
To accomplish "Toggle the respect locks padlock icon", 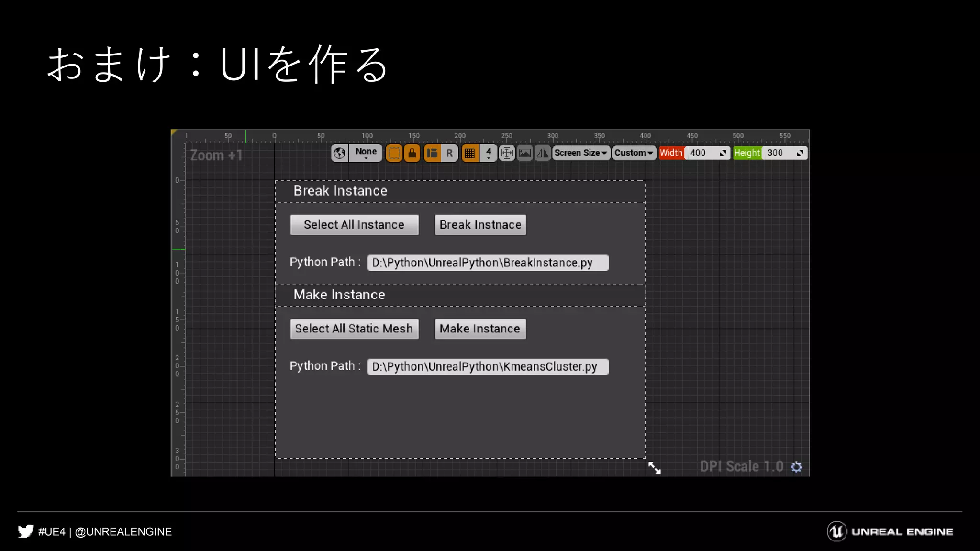I will click(412, 153).
